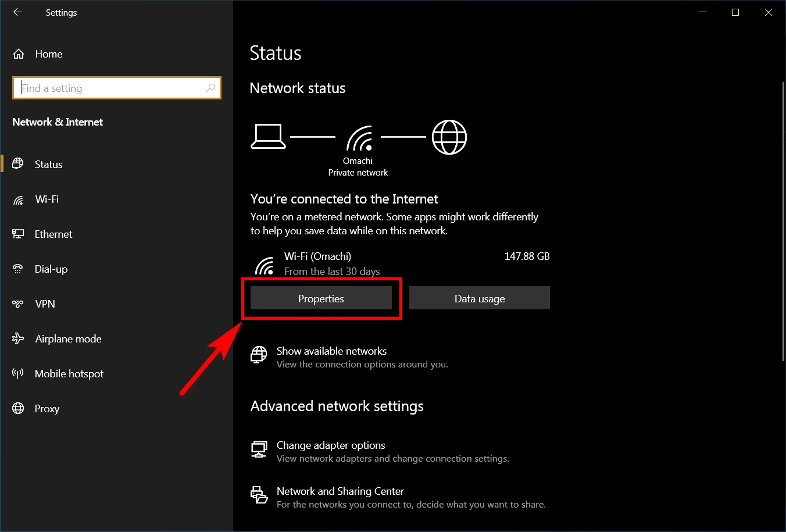Viewport: 786px width, 532px height.
Task: Click the 'Network status' heading
Action: 298,88
